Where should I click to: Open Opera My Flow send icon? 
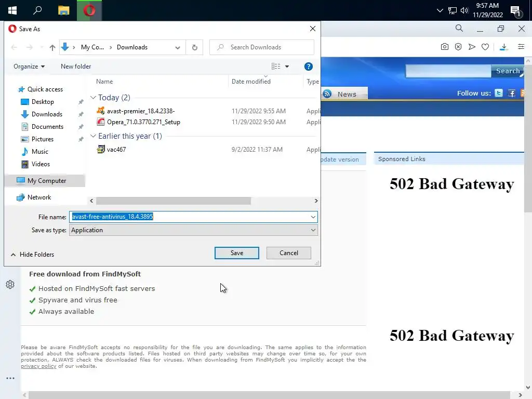tap(472, 47)
